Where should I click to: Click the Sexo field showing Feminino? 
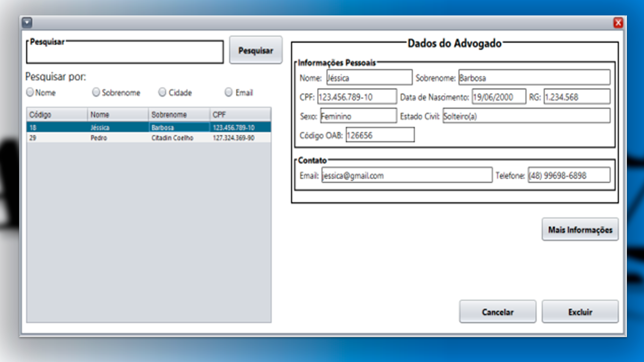coord(359,116)
